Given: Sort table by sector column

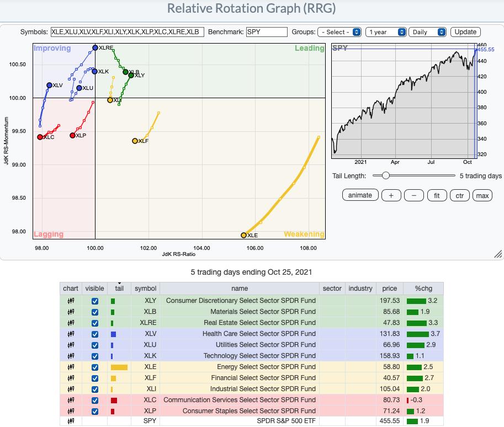Looking at the screenshot, I should point(332,289).
